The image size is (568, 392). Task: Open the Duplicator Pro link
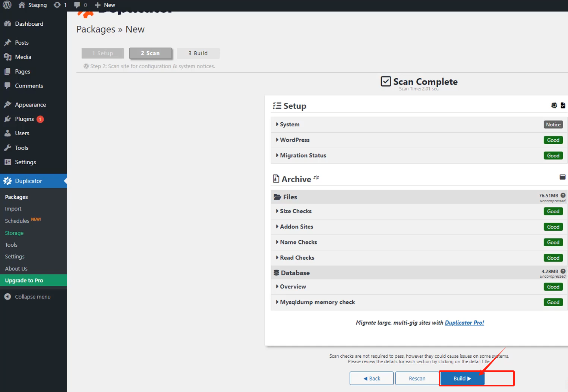point(464,322)
